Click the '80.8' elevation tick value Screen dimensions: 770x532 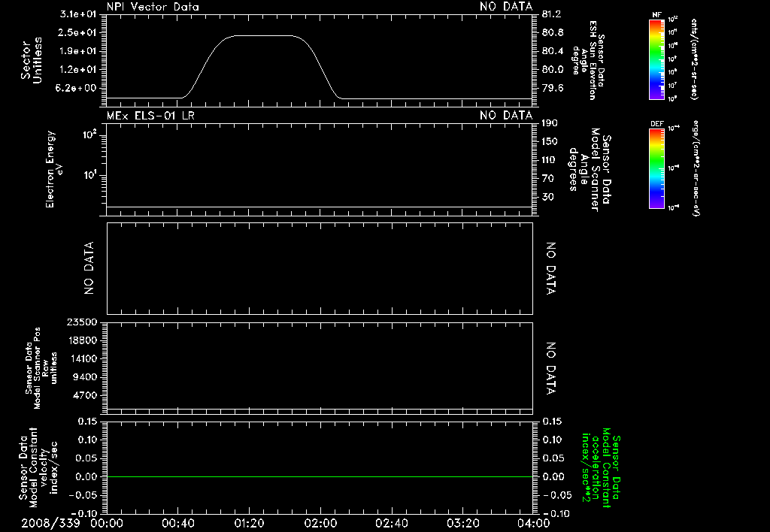click(x=552, y=32)
